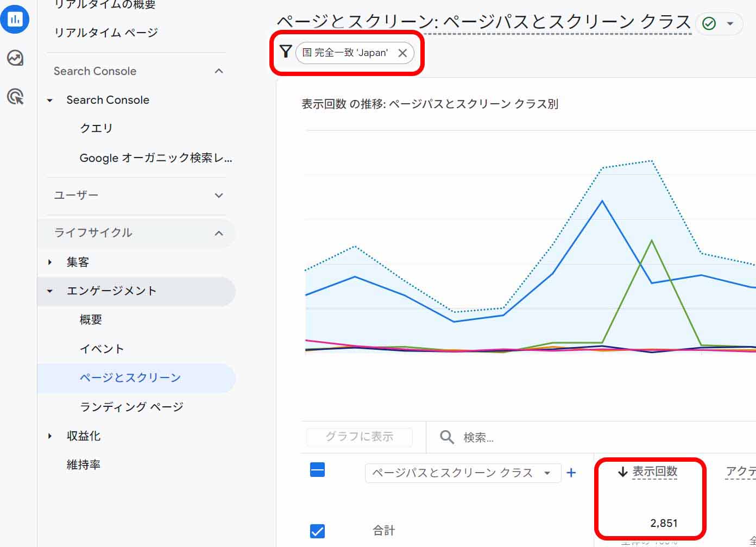Collapse the Search Console collection section
Screen dimensions: 756x547
[219, 71]
